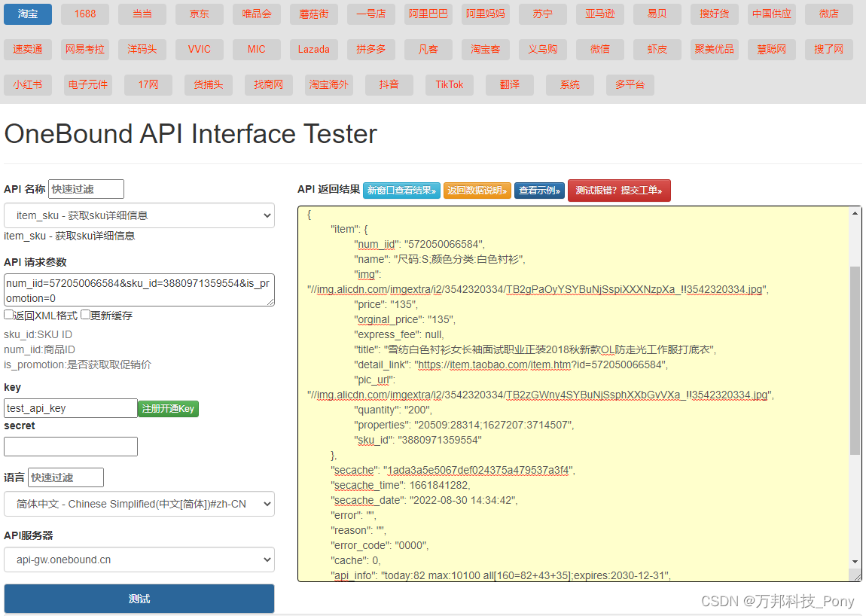The height and width of the screenshot is (616, 866).
Task: Select the 抖音 tab
Action: click(389, 84)
